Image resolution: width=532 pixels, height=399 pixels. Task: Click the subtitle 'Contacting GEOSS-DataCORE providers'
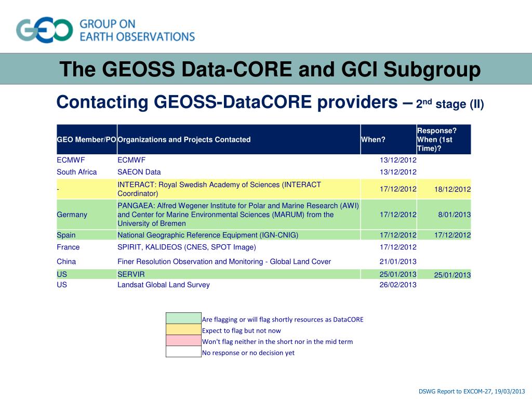[x=227, y=102]
